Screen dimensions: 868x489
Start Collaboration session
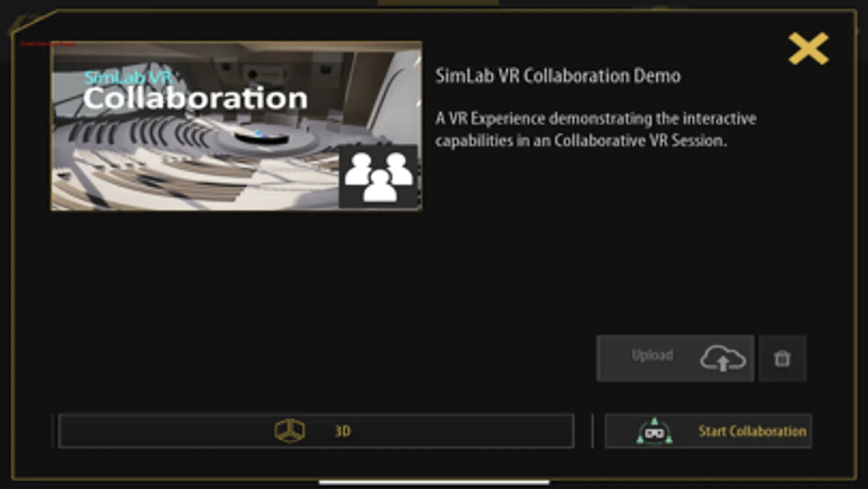(x=708, y=431)
